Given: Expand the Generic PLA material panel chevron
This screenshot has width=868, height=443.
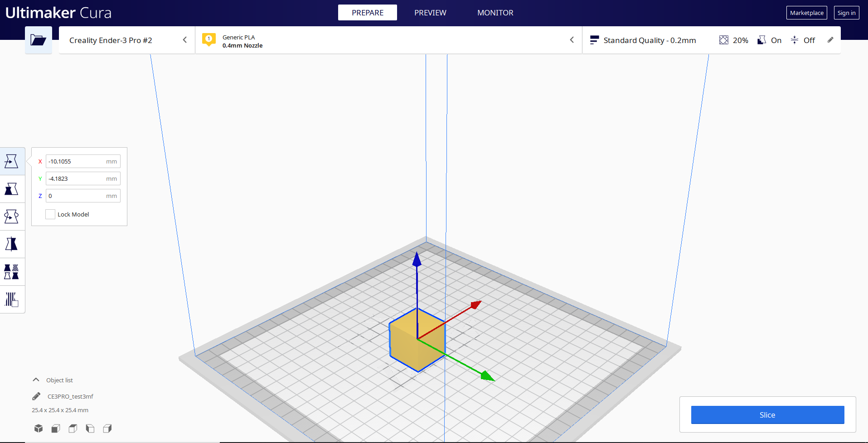Looking at the screenshot, I should tap(572, 40).
